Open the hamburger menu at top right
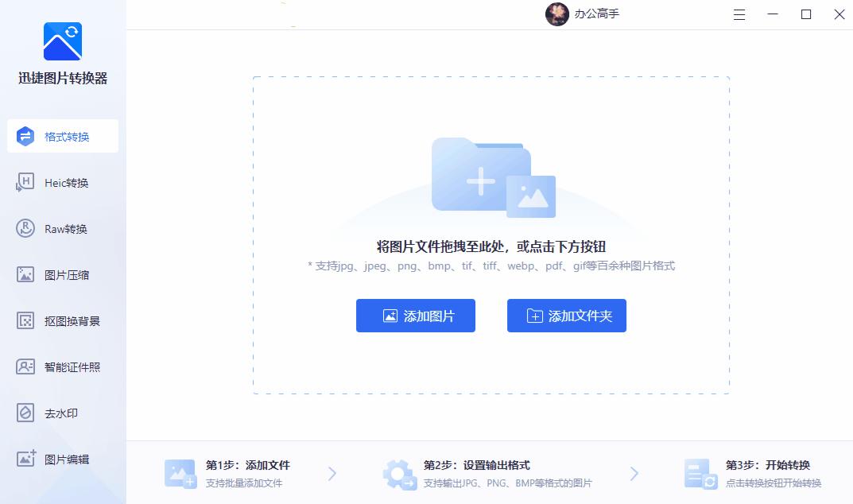Viewport: 853px width, 504px height. point(739,14)
